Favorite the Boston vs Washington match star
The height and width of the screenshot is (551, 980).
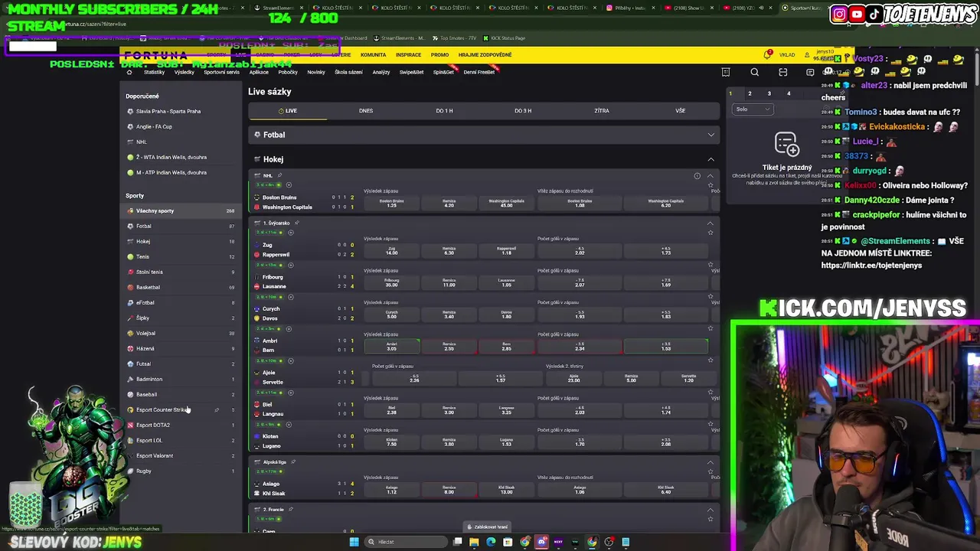(710, 184)
